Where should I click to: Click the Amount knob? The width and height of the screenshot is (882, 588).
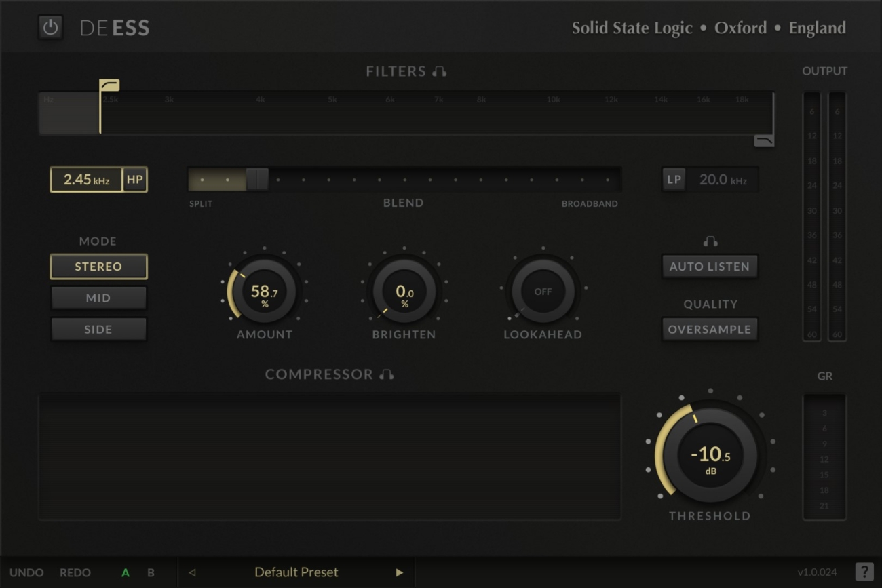pyautogui.click(x=265, y=292)
